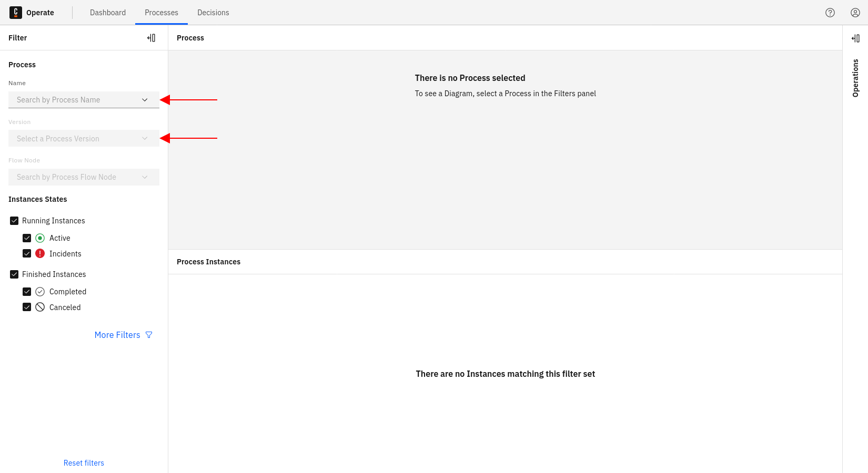Click the Reset filters link
Image resolution: width=868 pixels, height=473 pixels.
click(84, 463)
